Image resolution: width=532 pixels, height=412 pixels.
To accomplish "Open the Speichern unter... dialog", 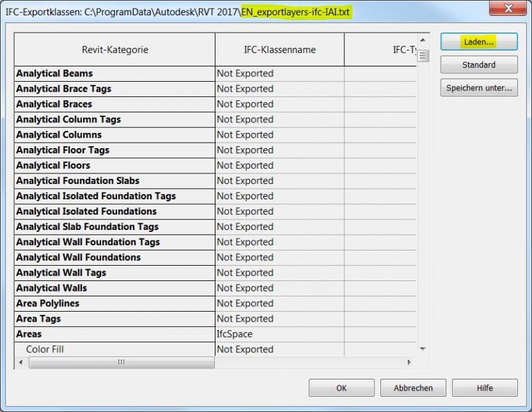I will [479, 88].
